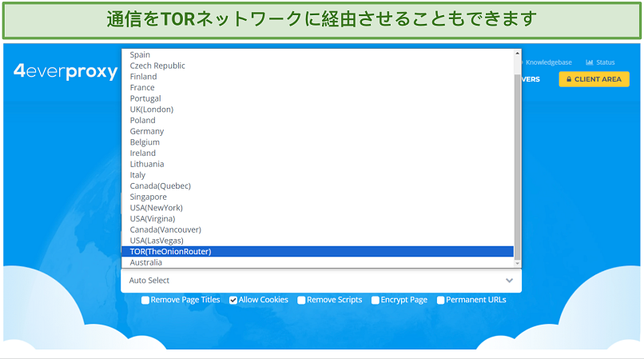The image size is (644, 359).
Task: Click the server list scrollbar thumb
Action: point(518,167)
